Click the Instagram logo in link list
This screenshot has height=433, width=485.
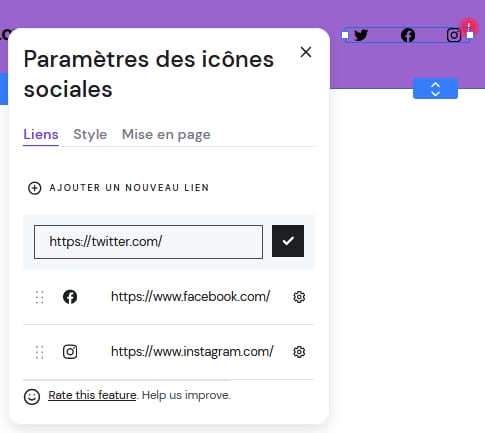point(70,352)
